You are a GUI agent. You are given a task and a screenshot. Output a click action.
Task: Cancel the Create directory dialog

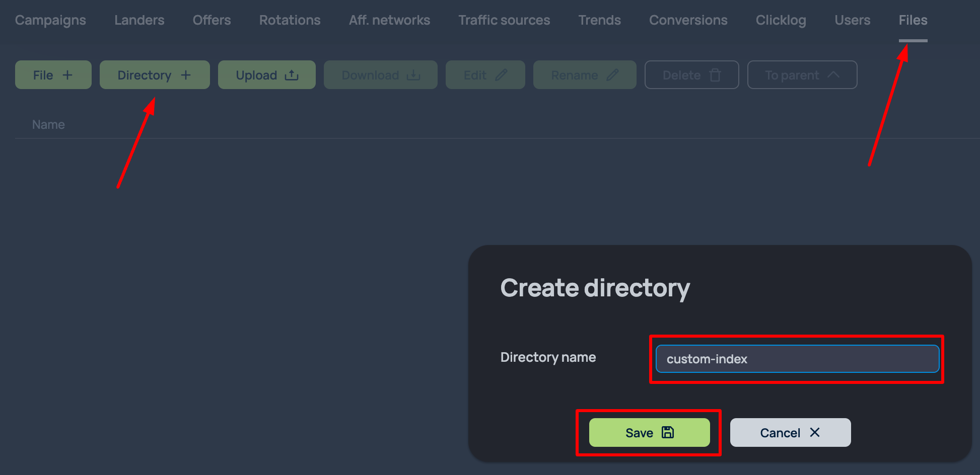790,432
